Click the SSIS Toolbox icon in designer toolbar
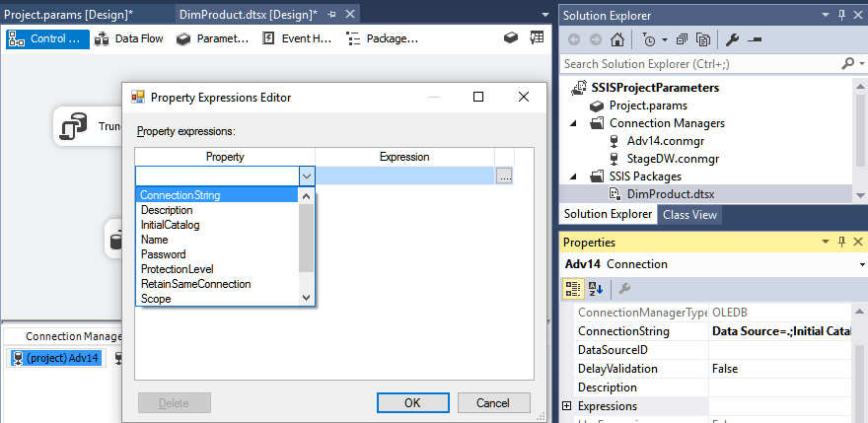This screenshot has width=868, height=423. (x=511, y=38)
